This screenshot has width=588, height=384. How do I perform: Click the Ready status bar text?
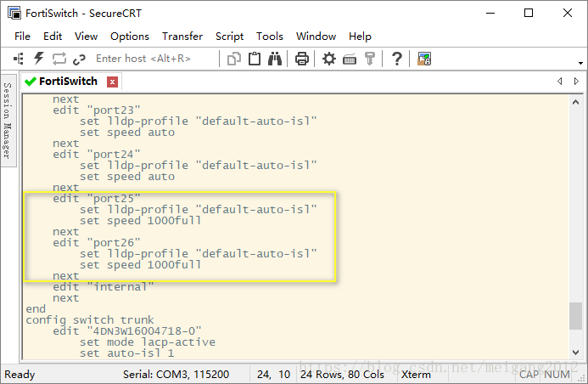[20, 375]
